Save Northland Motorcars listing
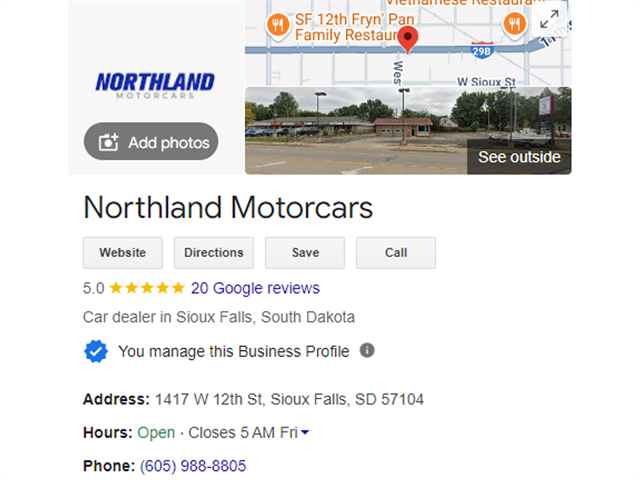This screenshot has height=480, width=640. pos(305,253)
